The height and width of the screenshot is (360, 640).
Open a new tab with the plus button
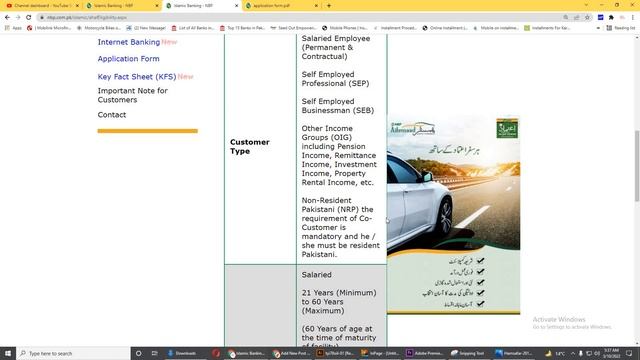point(329,6)
